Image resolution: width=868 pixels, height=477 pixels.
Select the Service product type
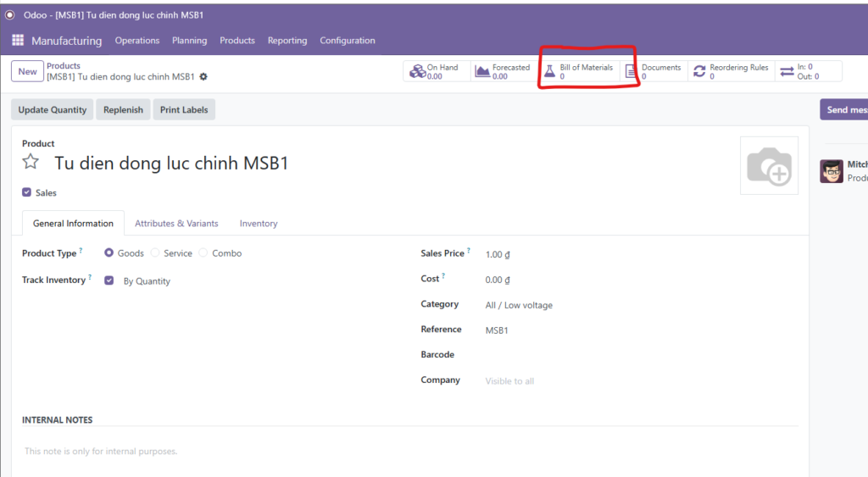click(x=155, y=253)
